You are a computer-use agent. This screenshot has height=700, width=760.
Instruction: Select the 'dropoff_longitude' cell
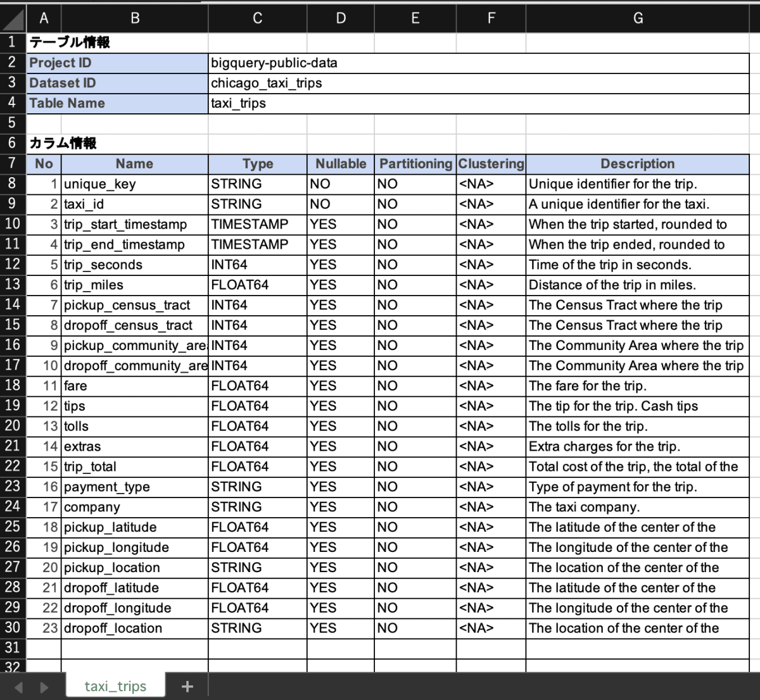click(135, 608)
